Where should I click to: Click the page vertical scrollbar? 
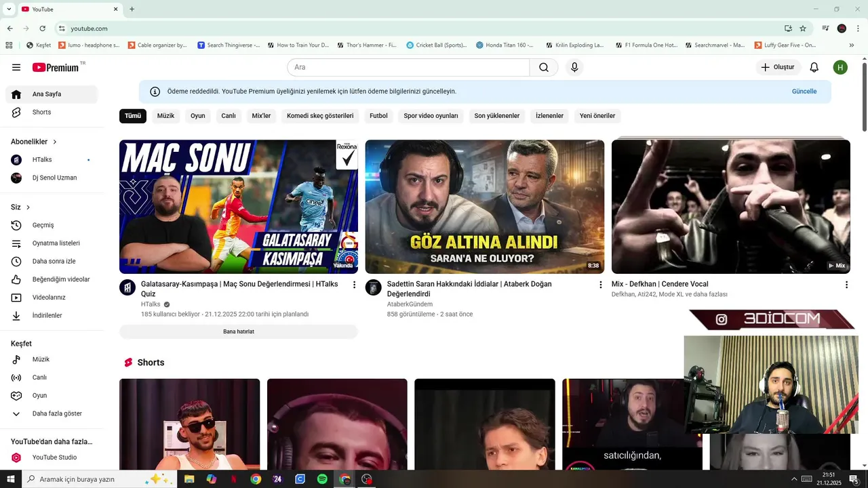[865, 96]
